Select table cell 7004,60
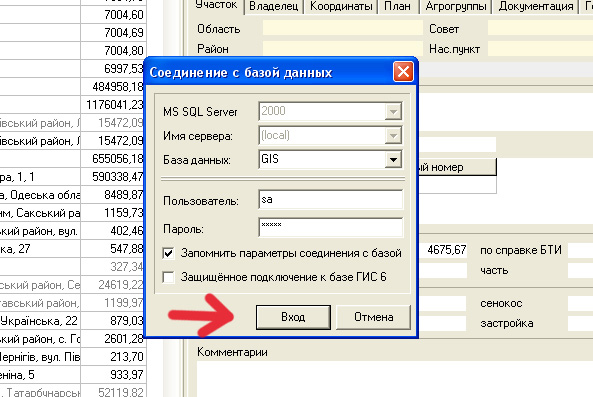The width and height of the screenshot is (593, 397). tap(113, 14)
